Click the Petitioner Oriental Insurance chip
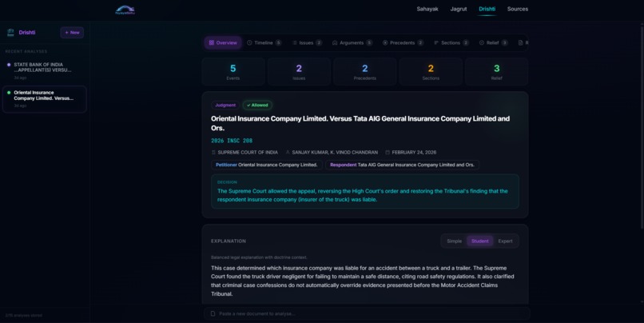 pos(267,165)
